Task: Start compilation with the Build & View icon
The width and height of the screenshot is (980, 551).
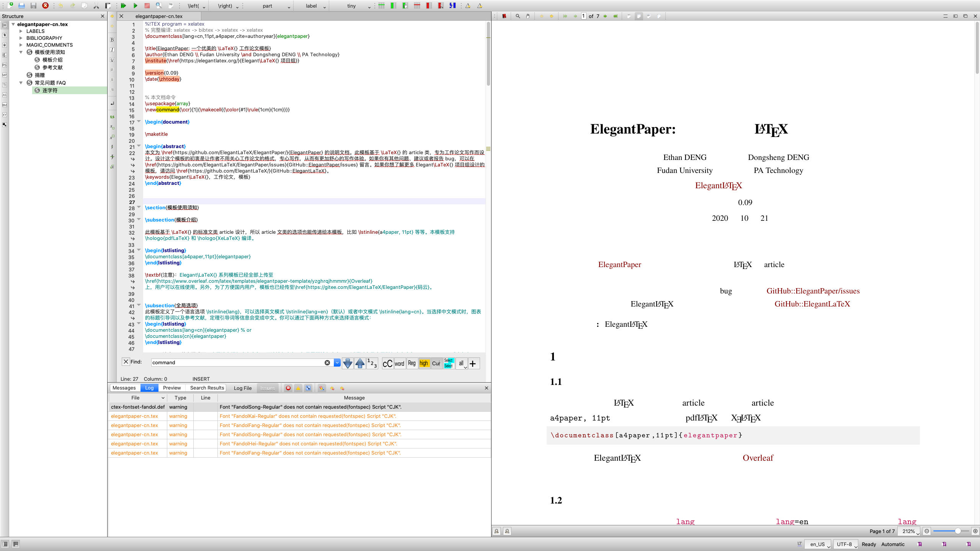Action: coord(123,6)
